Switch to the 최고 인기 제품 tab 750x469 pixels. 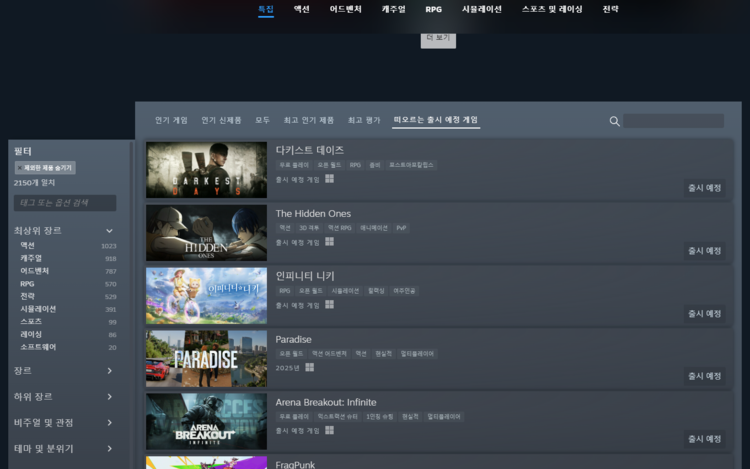pos(309,120)
